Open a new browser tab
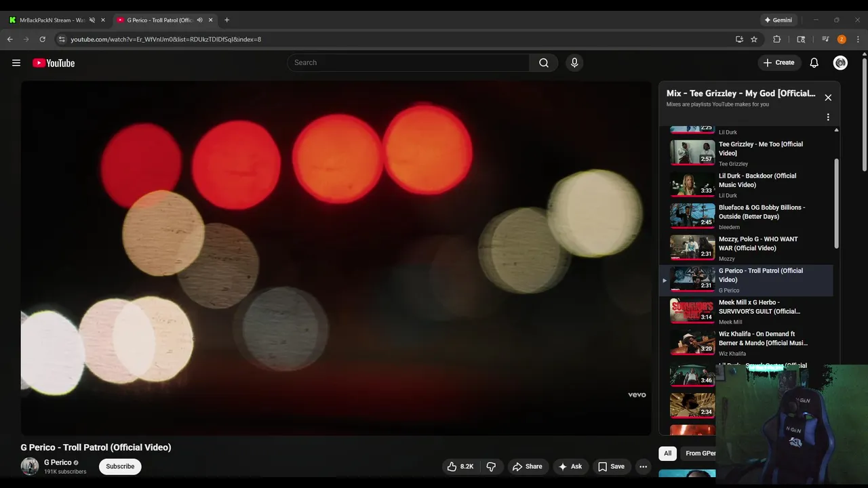Image resolution: width=868 pixels, height=488 pixels. click(226, 20)
